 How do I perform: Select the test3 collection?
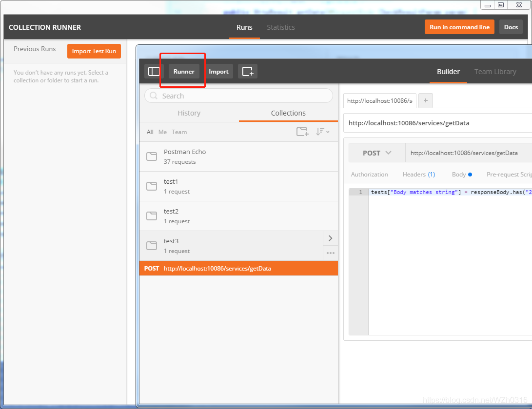pos(231,246)
